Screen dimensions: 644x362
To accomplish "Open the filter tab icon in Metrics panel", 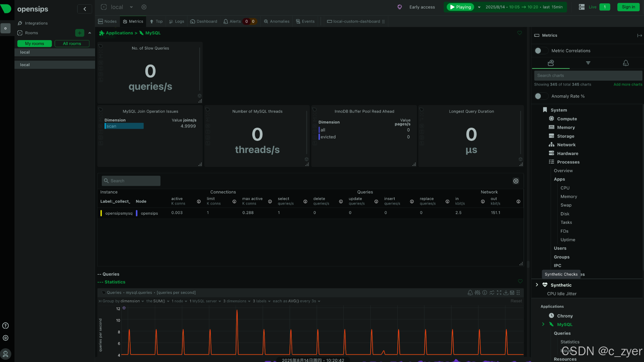I will pyautogui.click(x=588, y=63).
